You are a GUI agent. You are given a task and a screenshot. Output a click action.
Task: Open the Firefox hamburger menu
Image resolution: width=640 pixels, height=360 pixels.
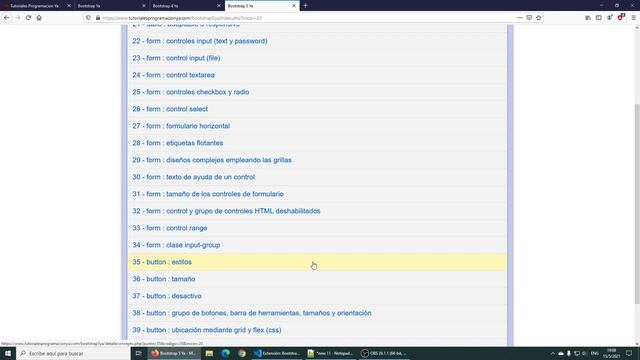pyautogui.click(x=633, y=18)
